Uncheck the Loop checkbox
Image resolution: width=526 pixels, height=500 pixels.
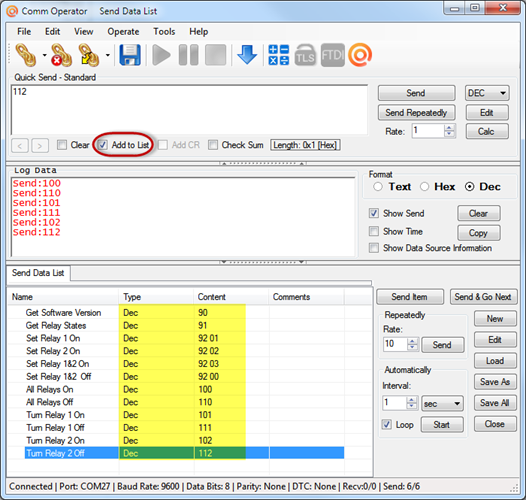tap(386, 424)
